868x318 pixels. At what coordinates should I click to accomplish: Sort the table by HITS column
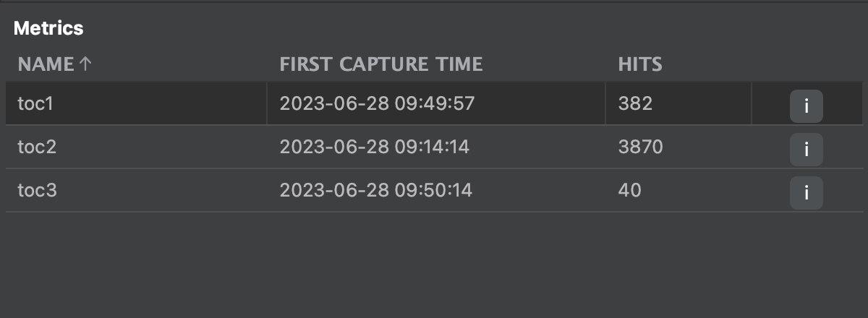640,64
